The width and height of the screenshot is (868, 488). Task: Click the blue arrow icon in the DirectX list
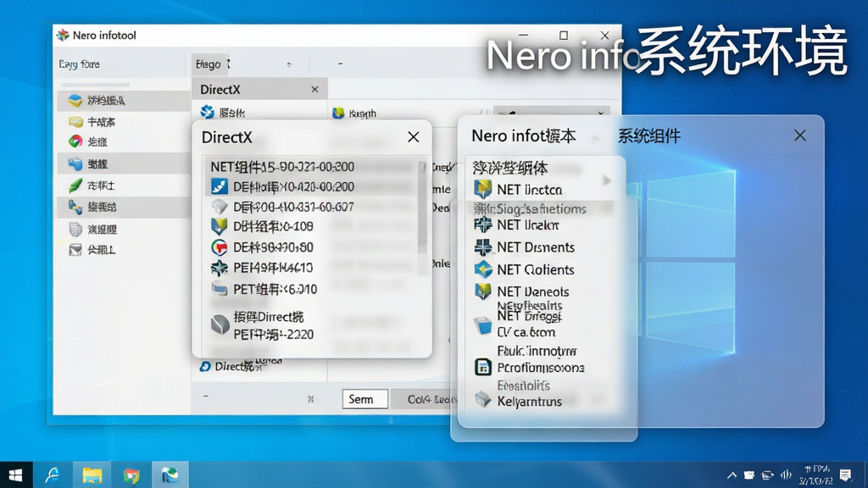[220, 186]
